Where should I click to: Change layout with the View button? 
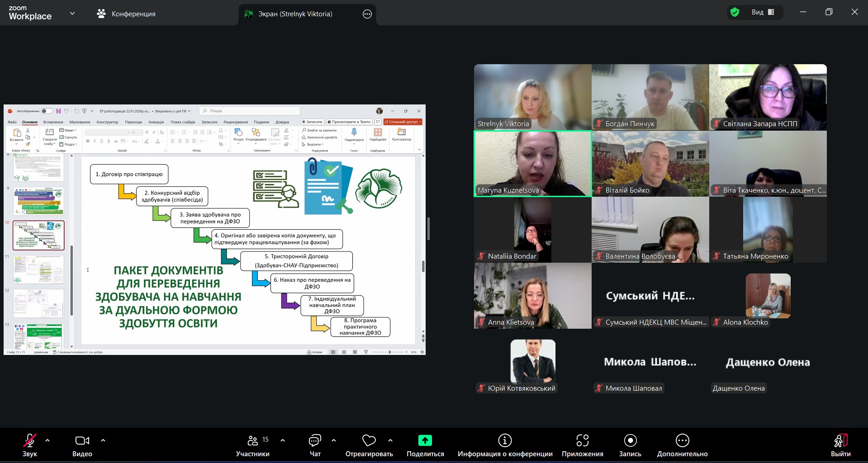tap(763, 12)
